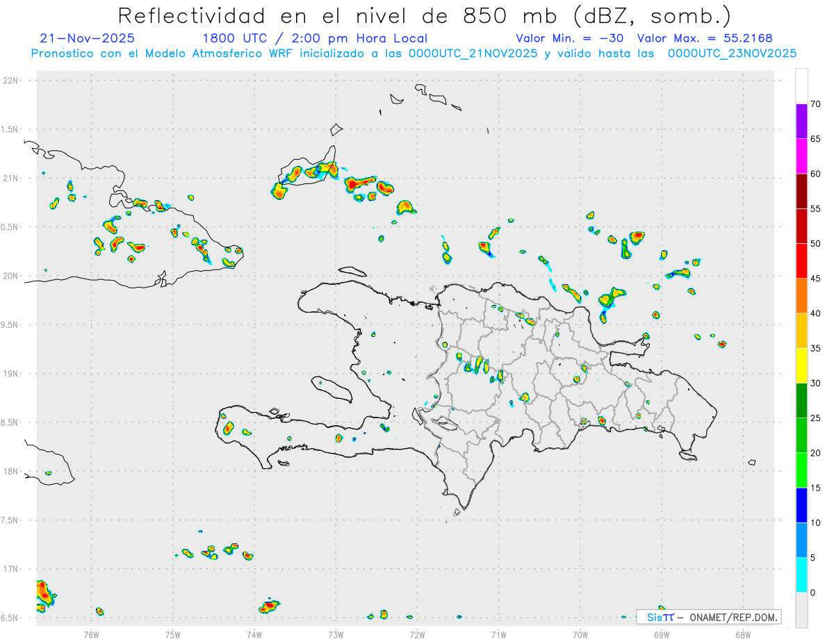
Task: Click the colorbar tick label '55'
Action: point(817,208)
